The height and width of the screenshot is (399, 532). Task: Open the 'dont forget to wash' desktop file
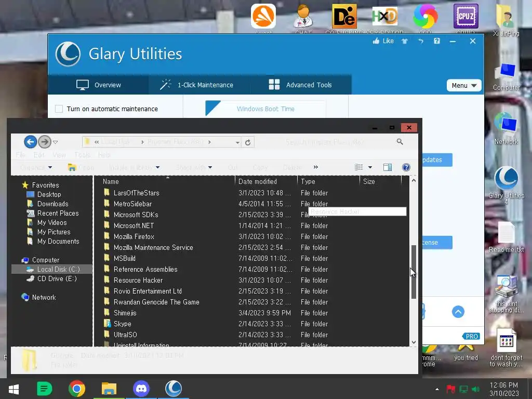coord(506,348)
